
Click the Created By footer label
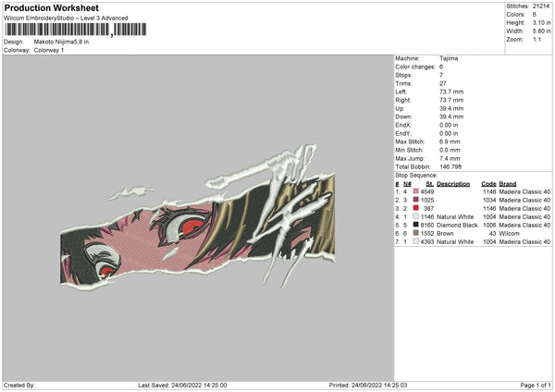(x=19, y=386)
